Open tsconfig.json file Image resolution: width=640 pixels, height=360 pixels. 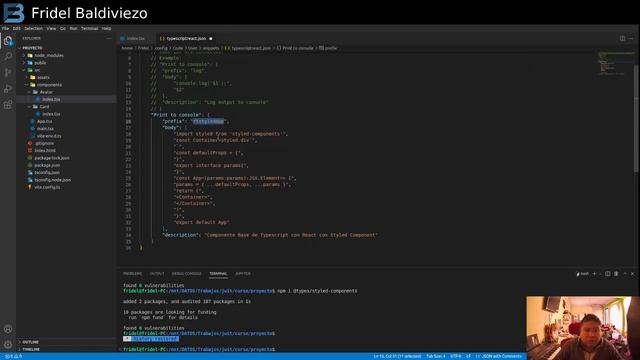pos(67,173)
